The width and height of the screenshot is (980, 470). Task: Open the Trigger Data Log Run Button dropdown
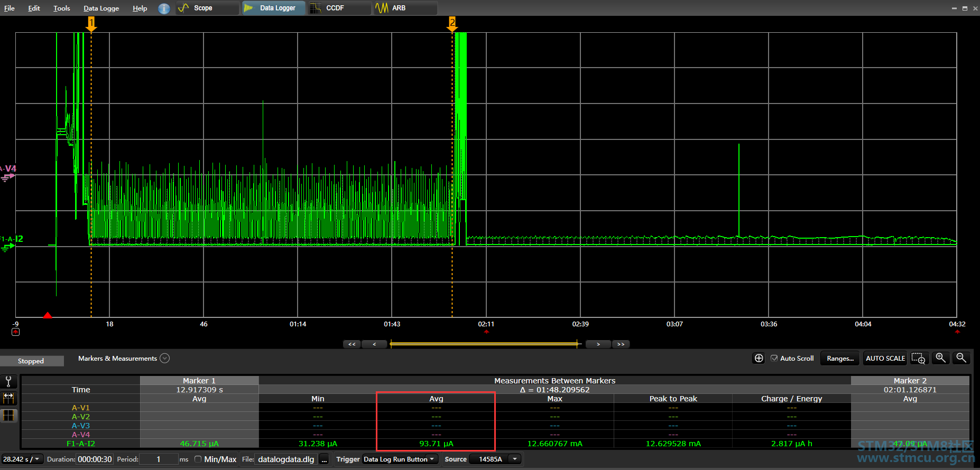[x=401, y=459]
